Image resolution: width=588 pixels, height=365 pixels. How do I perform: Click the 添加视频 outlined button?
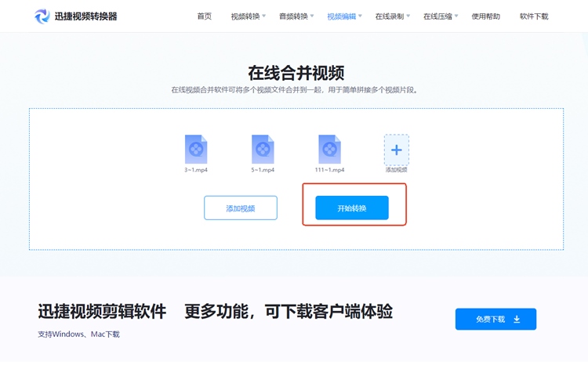tap(241, 208)
